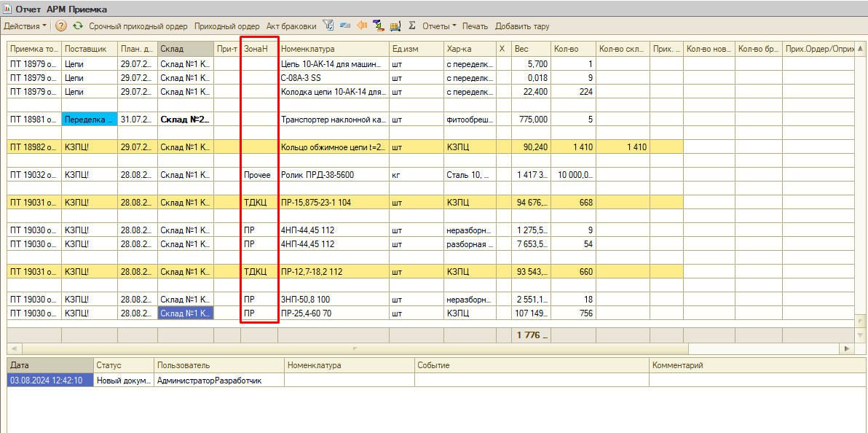Click the gray card icon after the filter
Image resolution: width=868 pixels, height=433 pixels.
345,26
